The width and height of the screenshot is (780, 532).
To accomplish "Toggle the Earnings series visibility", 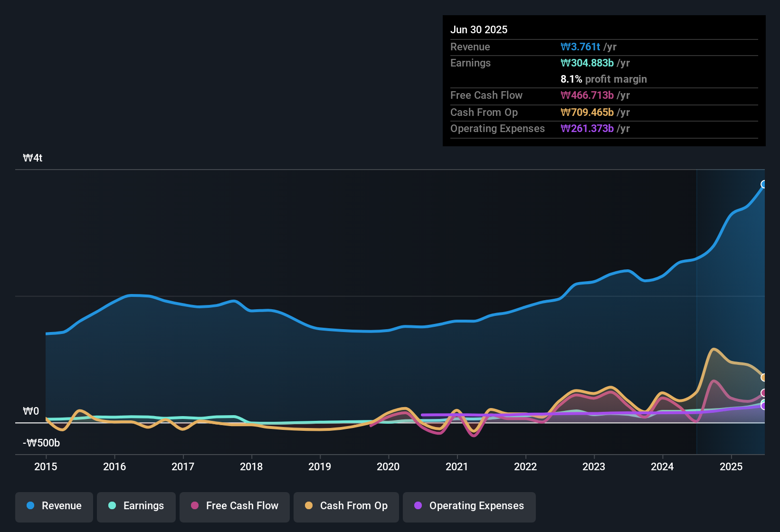I will coord(136,506).
